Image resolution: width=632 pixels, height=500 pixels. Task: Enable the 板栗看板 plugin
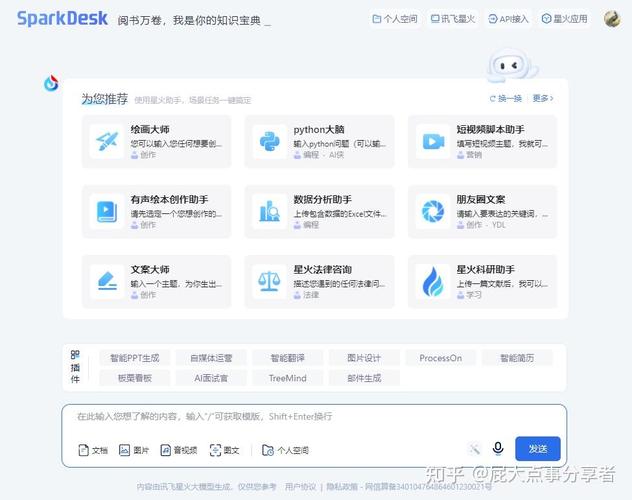tap(135, 378)
